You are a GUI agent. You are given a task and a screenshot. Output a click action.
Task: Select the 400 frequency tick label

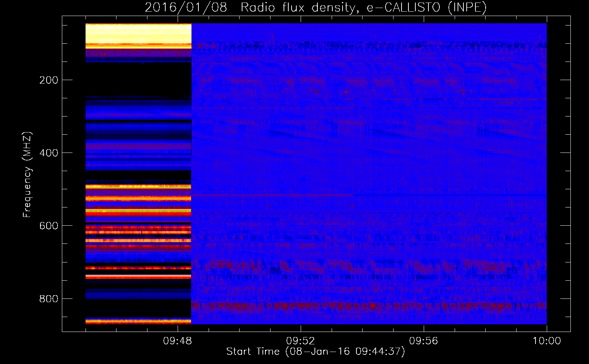point(49,153)
